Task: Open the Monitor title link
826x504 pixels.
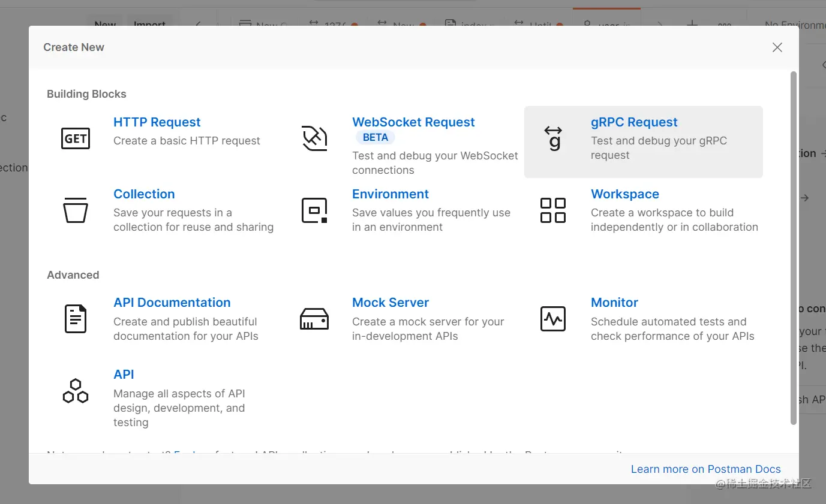Action: (614, 303)
